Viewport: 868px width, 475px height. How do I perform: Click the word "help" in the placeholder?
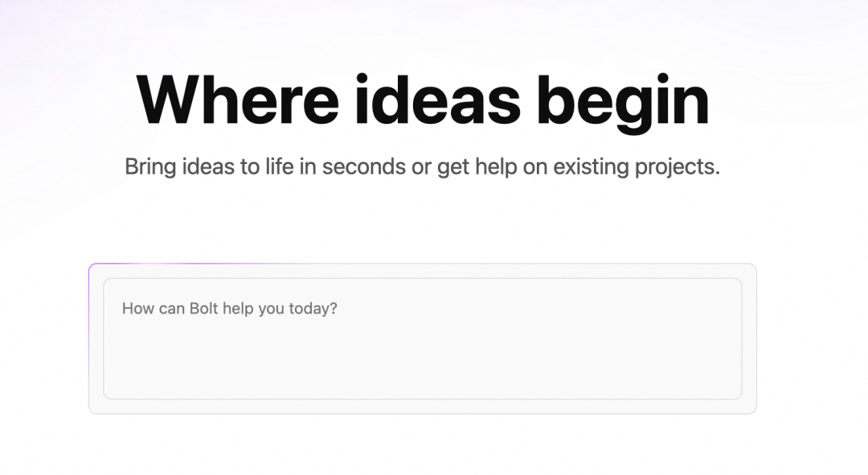point(238,309)
